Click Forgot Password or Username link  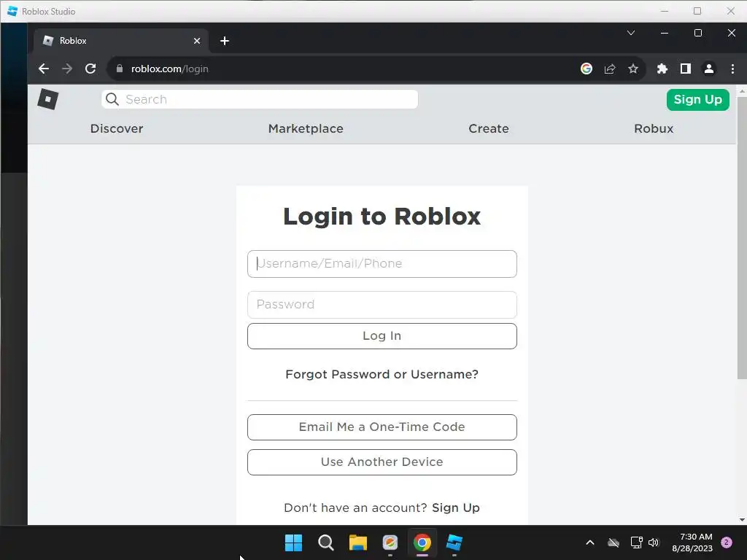(382, 374)
